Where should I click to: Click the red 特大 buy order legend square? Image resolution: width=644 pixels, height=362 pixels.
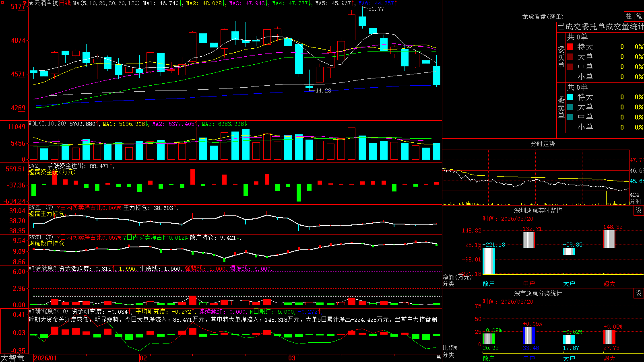click(x=570, y=47)
